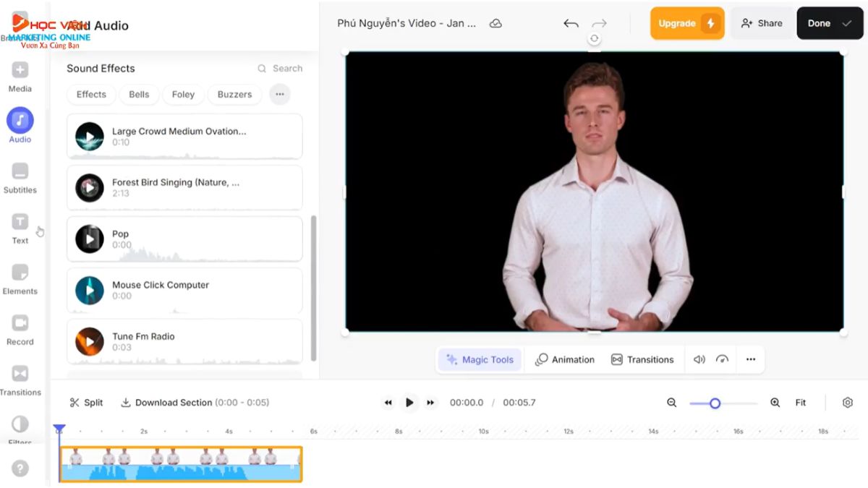This screenshot has width=868, height=488.
Task: Open the Elements sidebar tool
Action: pyautogui.click(x=20, y=279)
